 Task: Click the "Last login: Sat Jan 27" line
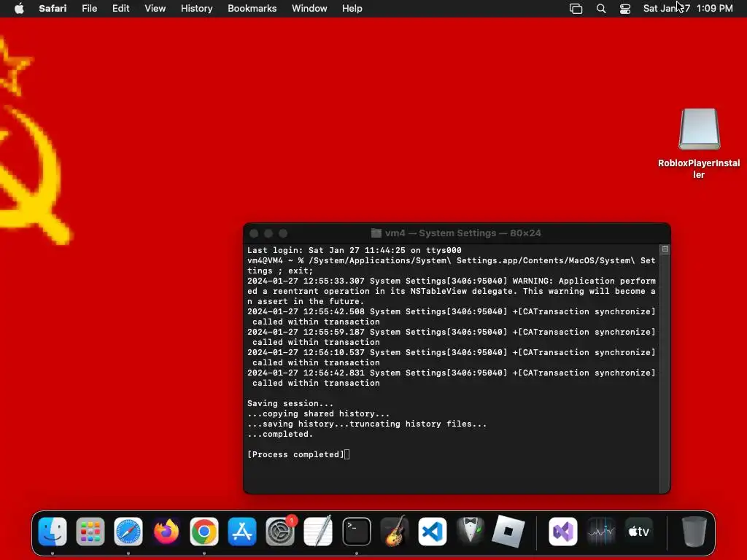(354, 250)
